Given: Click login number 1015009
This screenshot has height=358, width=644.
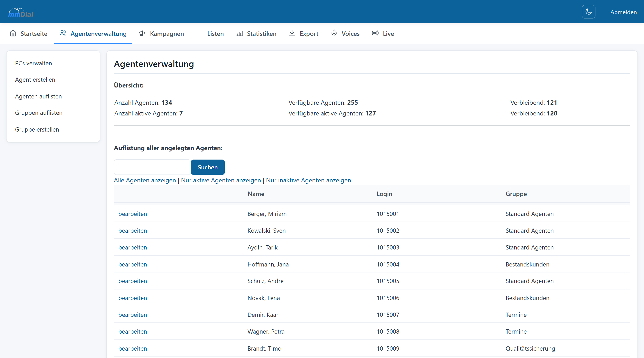Looking at the screenshot, I should click(x=388, y=348).
